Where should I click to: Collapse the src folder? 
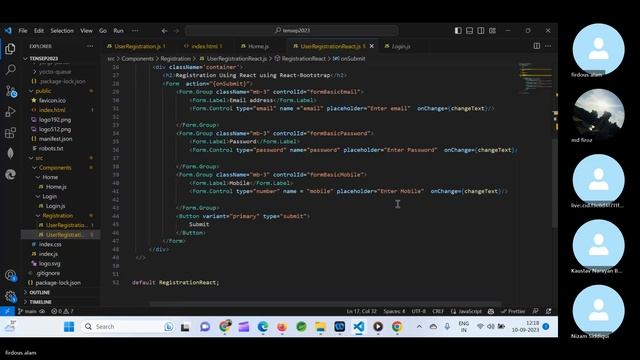(x=61, y=158)
